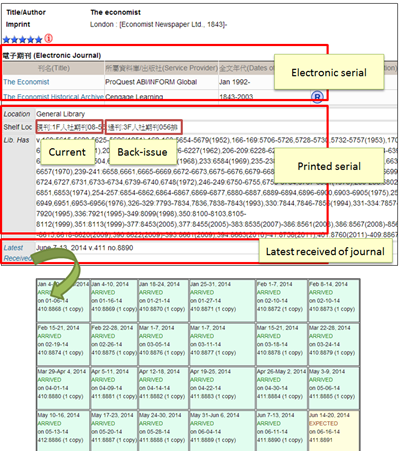
Task: Click the May 3-9, 2014 issue cell
Action: click(334, 388)
